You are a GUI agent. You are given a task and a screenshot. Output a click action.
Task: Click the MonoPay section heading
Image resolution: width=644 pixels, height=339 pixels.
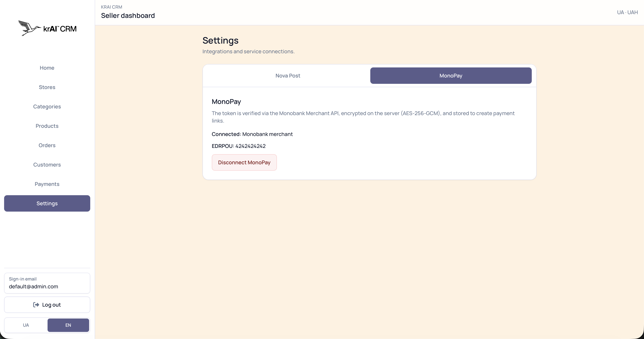[226, 102]
